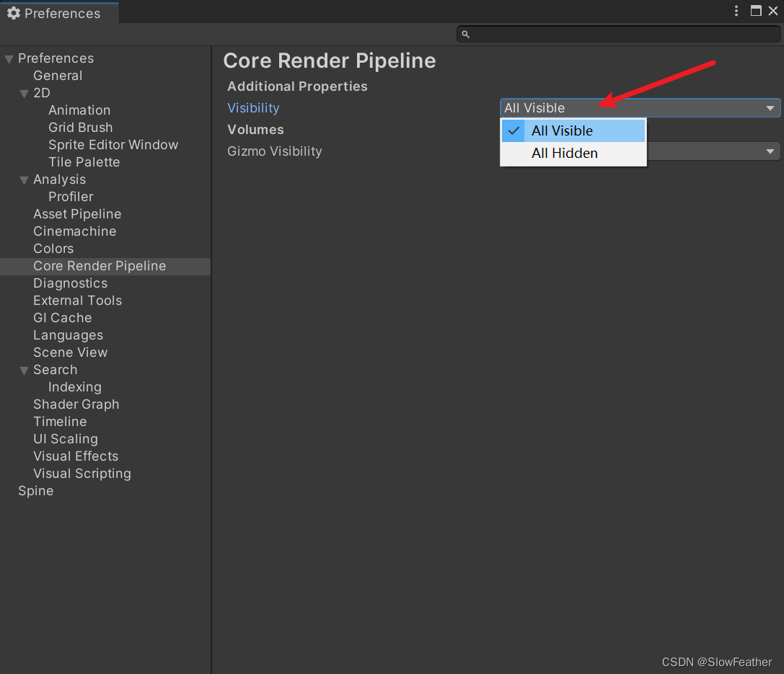Click the search magnifier icon
This screenshot has height=674, width=784.
coord(465,35)
